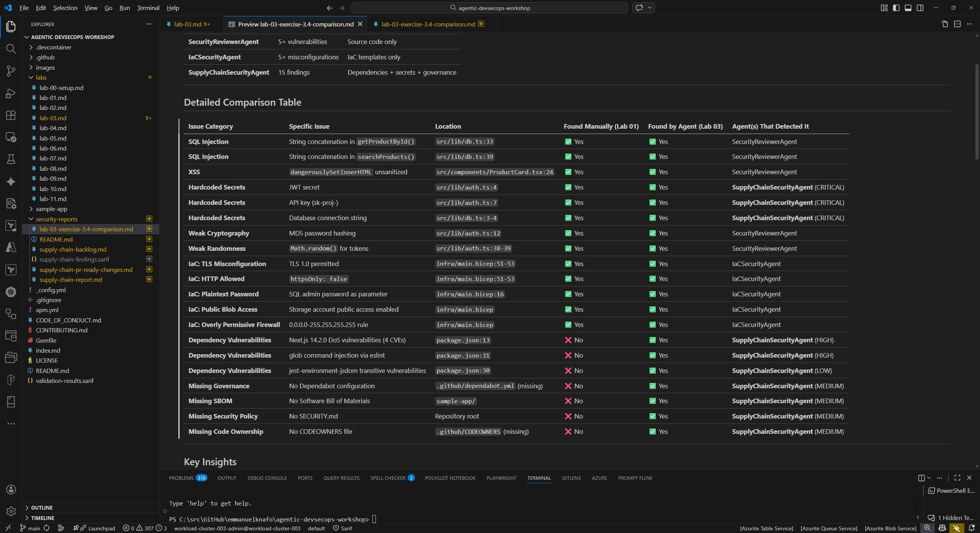Open the Testing flask view
The width and height of the screenshot is (980, 533).
(x=11, y=159)
